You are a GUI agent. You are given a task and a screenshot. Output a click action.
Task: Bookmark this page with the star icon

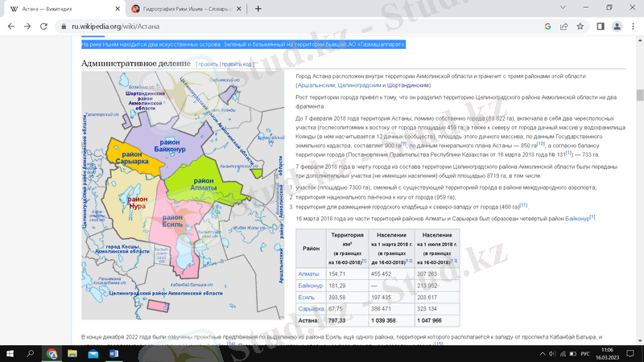pos(580,26)
